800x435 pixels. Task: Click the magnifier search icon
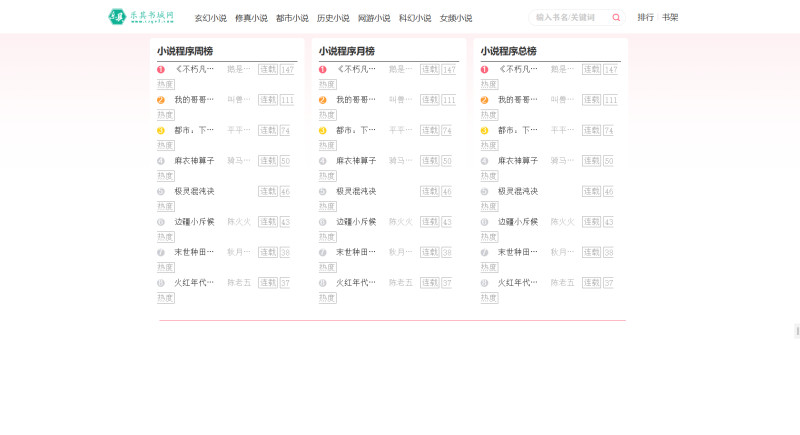[x=616, y=17]
